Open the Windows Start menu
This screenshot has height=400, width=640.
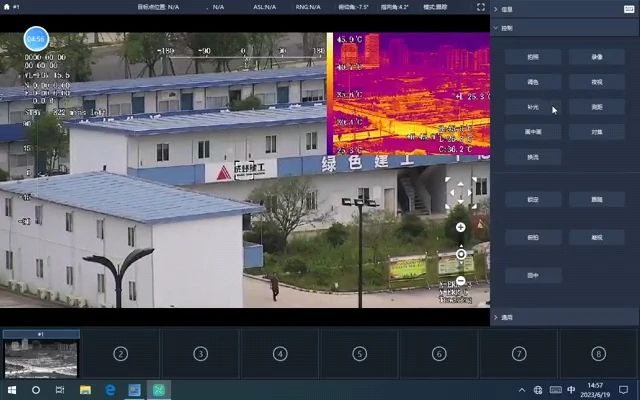pos(12,389)
